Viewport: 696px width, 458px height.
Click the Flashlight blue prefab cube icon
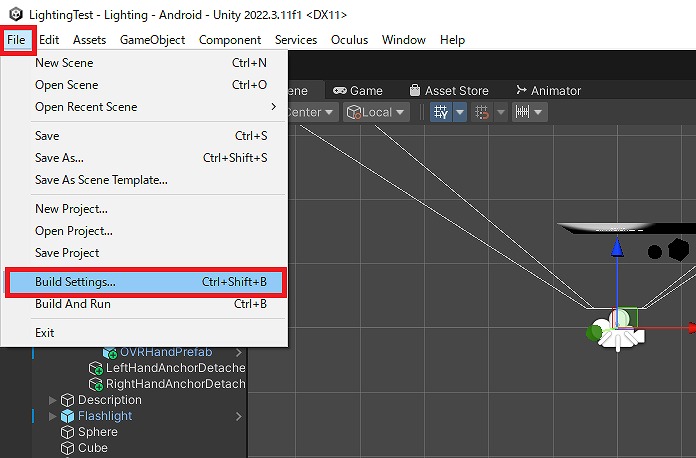click(x=67, y=416)
